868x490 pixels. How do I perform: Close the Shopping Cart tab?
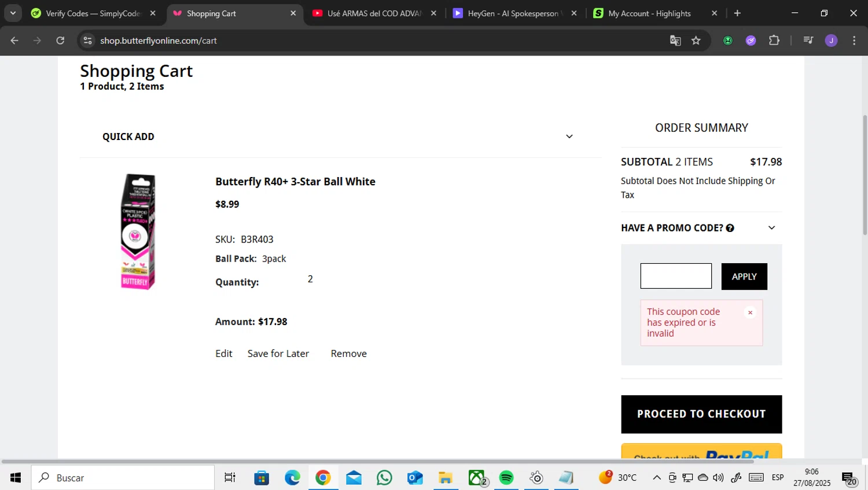293,13
